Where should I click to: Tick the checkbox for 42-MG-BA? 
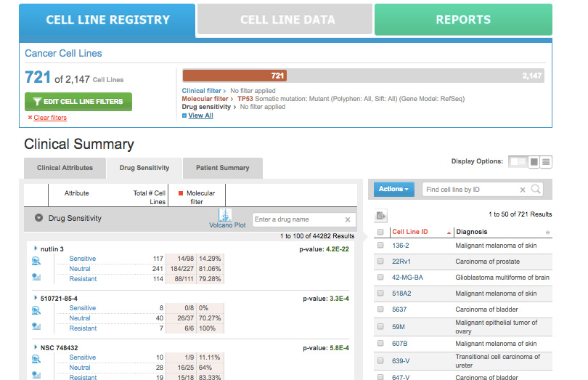tap(380, 278)
